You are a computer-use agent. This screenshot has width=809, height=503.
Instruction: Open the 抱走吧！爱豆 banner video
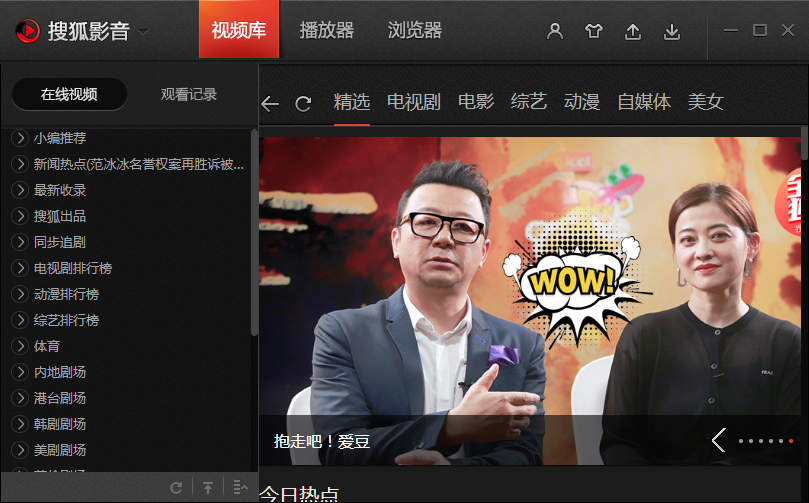coord(322,441)
